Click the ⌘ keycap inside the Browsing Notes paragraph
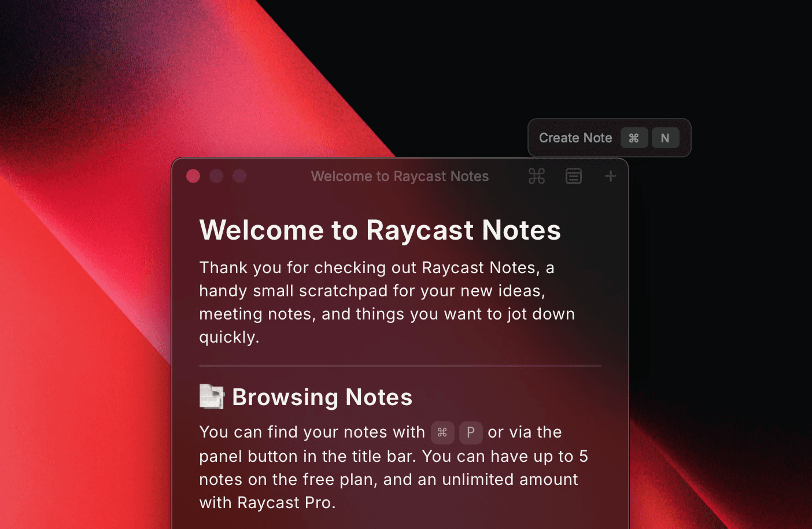 [x=442, y=432]
